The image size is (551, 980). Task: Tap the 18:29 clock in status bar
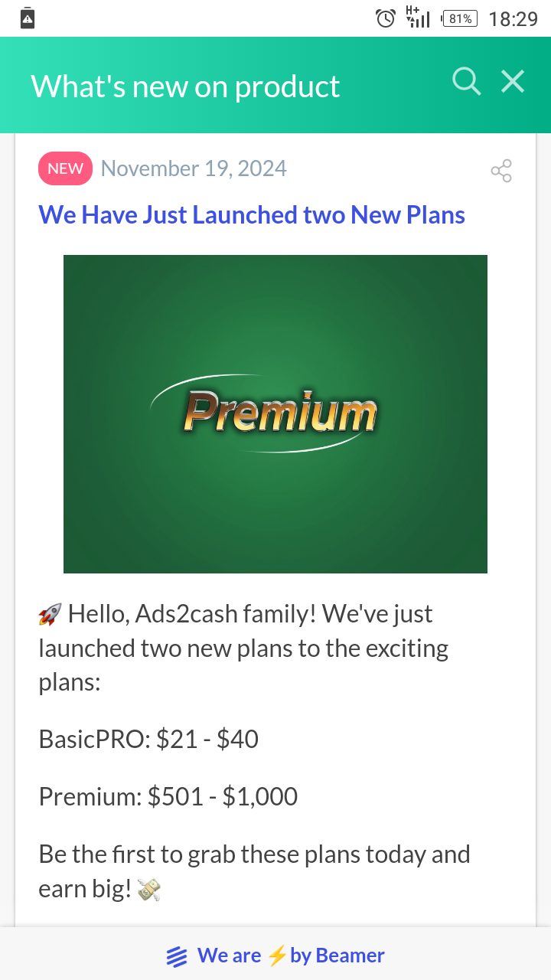coord(513,18)
